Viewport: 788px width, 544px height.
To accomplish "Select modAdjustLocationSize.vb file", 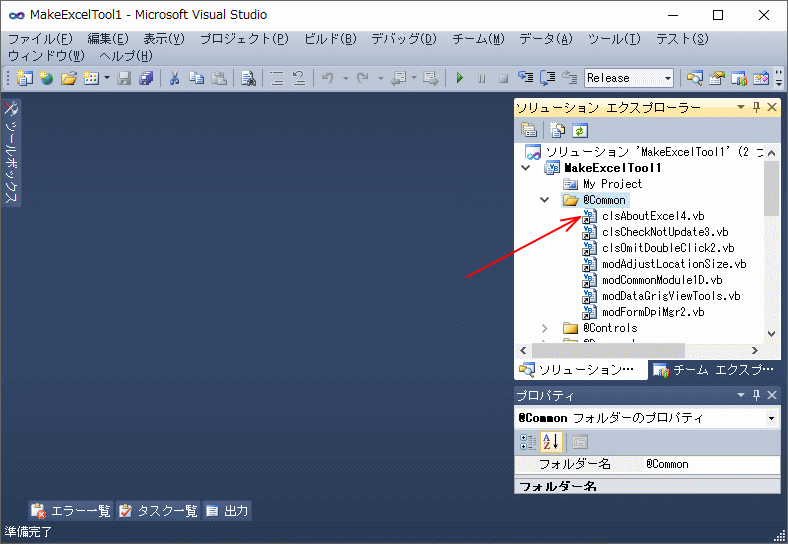I will pyautogui.click(x=674, y=264).
